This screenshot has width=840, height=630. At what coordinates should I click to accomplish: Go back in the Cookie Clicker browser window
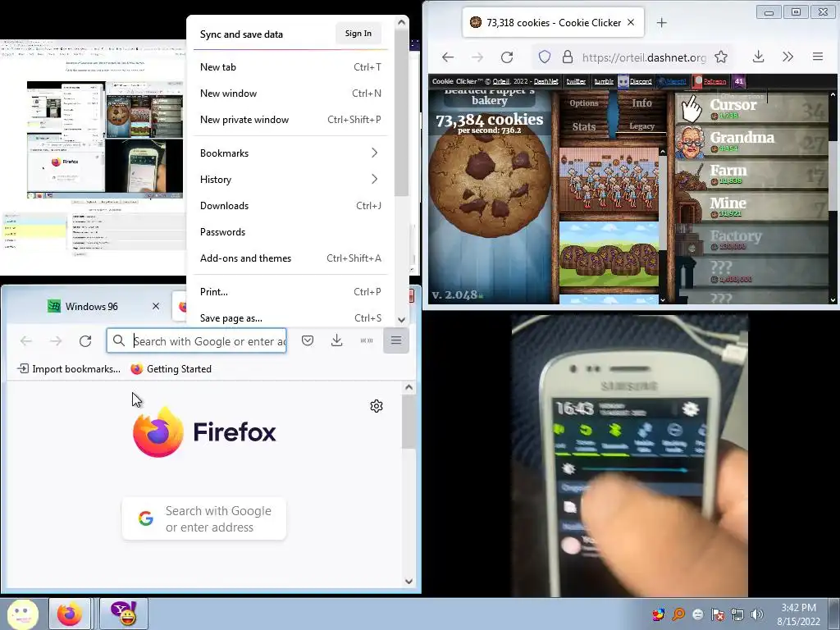[448, 57]
